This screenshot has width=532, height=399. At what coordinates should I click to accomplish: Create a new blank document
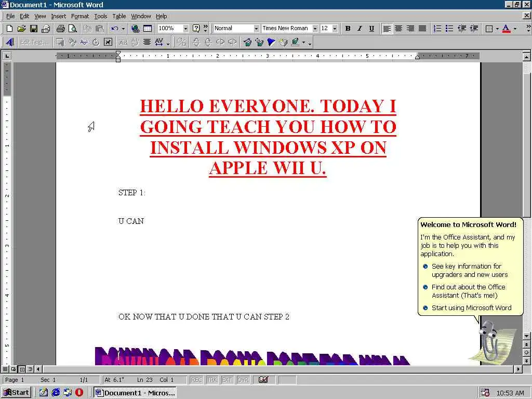click(9, 29)
